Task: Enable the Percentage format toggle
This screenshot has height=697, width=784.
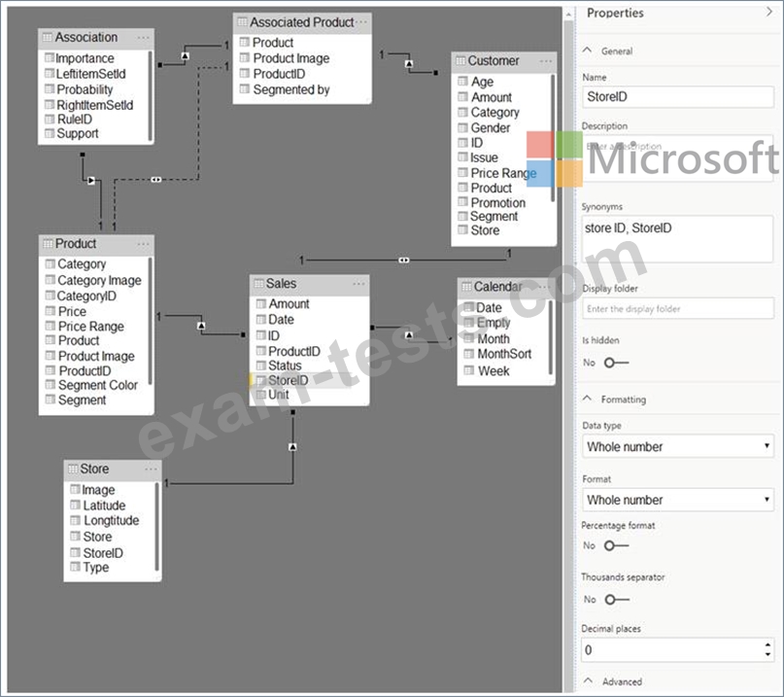Action: (x=616, y=545)
